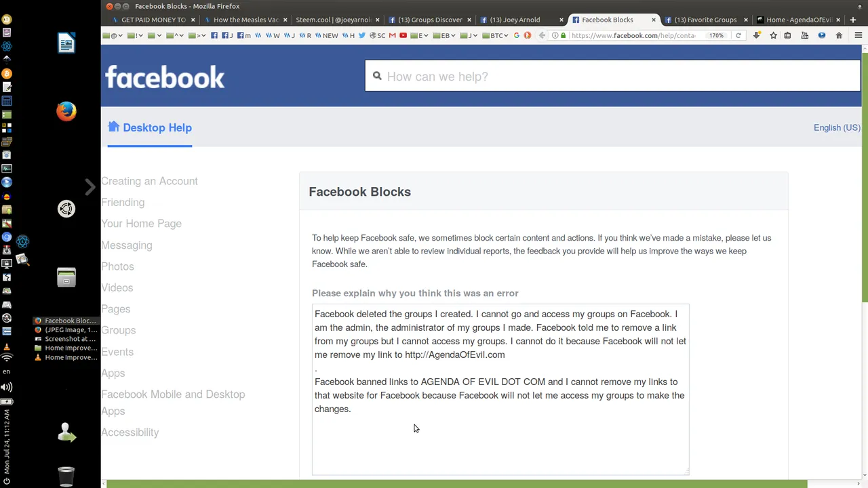
Task: Open the Gmail bookmark icon
Action: pos(393,35)
